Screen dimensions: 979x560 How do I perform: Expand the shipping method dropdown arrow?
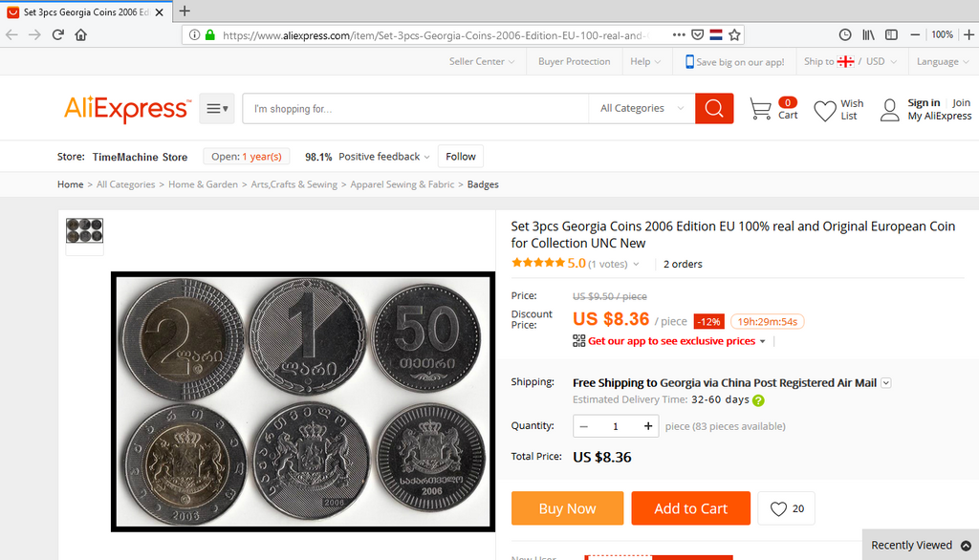click(886, 382)
